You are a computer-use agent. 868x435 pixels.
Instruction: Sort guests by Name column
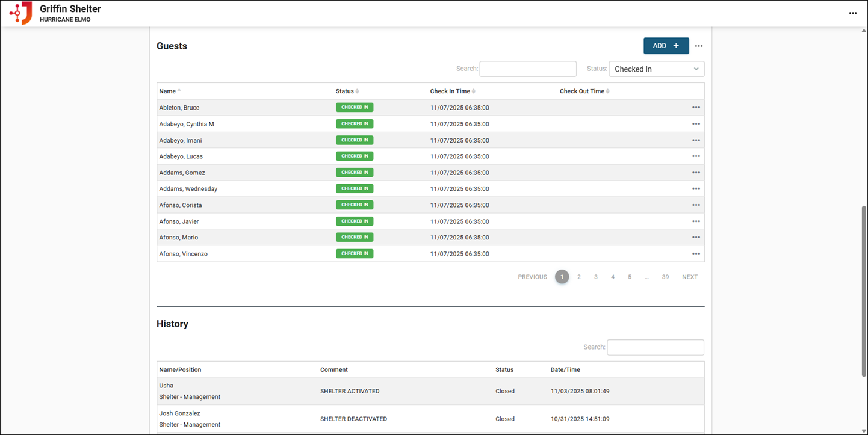167,91
